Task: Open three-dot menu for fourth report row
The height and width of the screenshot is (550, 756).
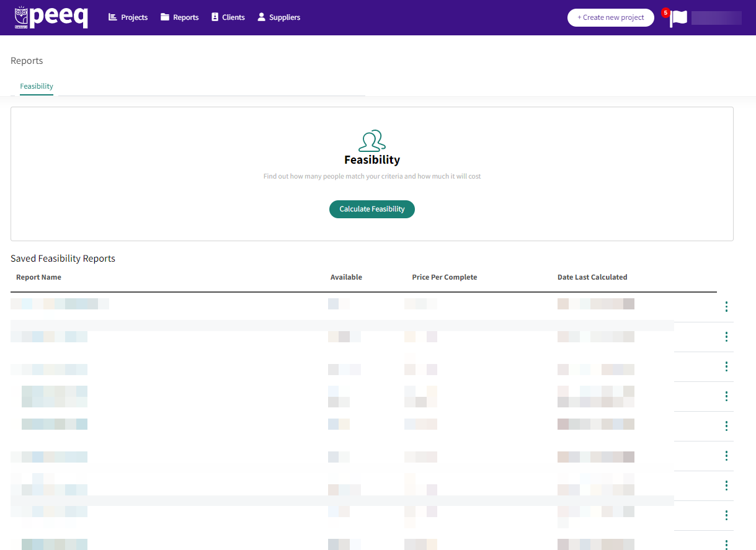Action: click(726, 396)
